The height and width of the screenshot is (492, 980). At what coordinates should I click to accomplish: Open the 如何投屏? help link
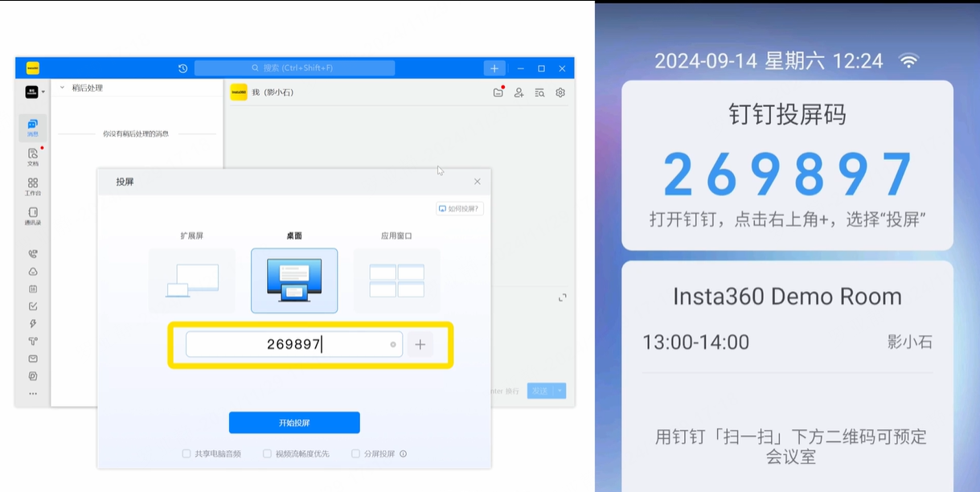(x=460, y=209)
